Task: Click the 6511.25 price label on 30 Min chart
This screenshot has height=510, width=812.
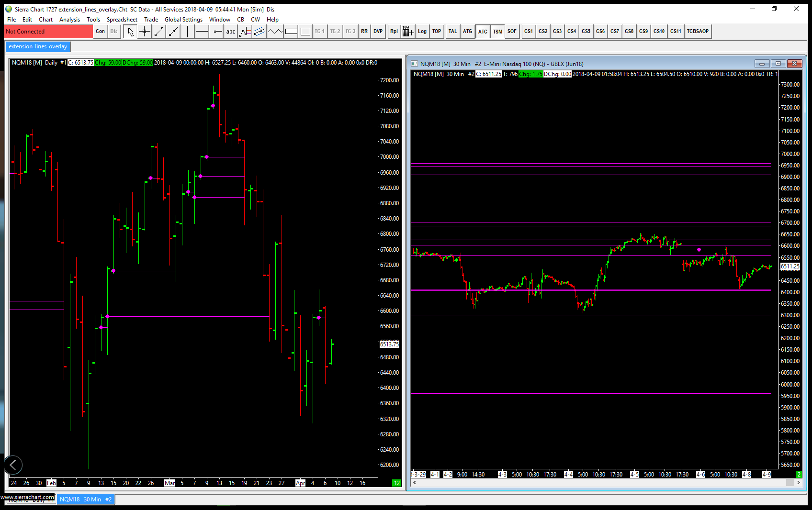Action: [790, 266]
